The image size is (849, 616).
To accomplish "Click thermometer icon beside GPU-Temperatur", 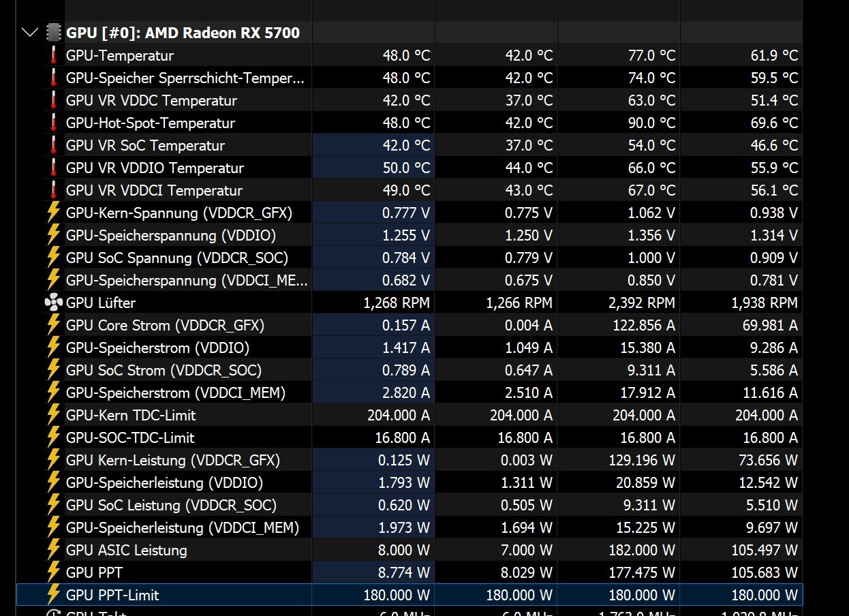I will coord(53,55).
